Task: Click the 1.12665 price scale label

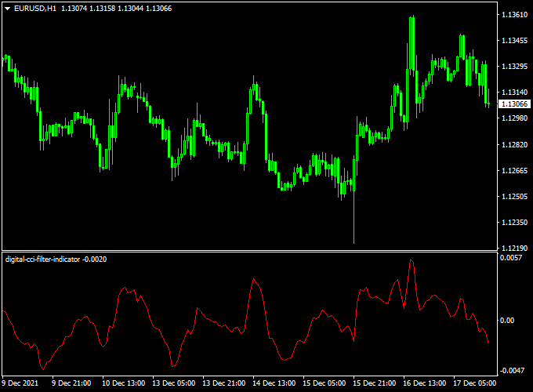Action: (515, 171)
